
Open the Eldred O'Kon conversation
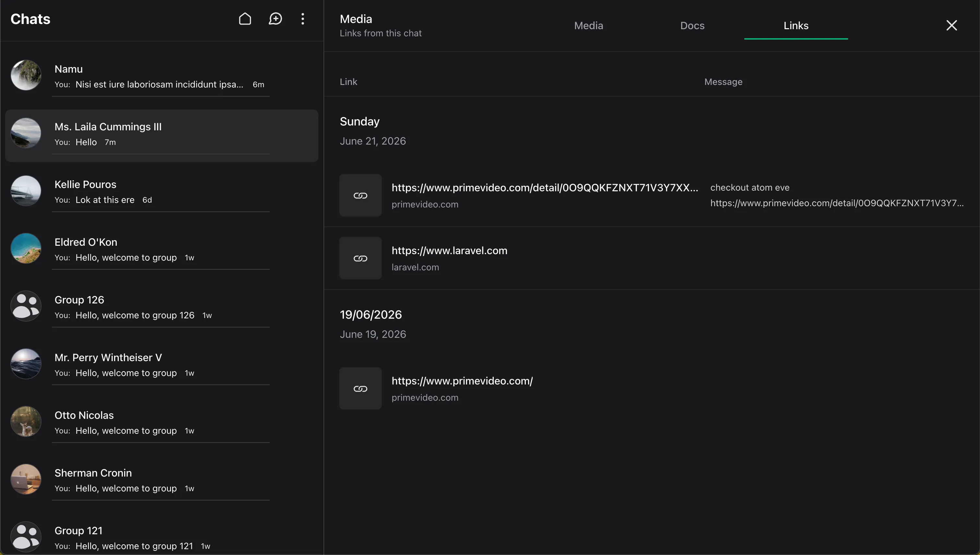coord(162,251)
